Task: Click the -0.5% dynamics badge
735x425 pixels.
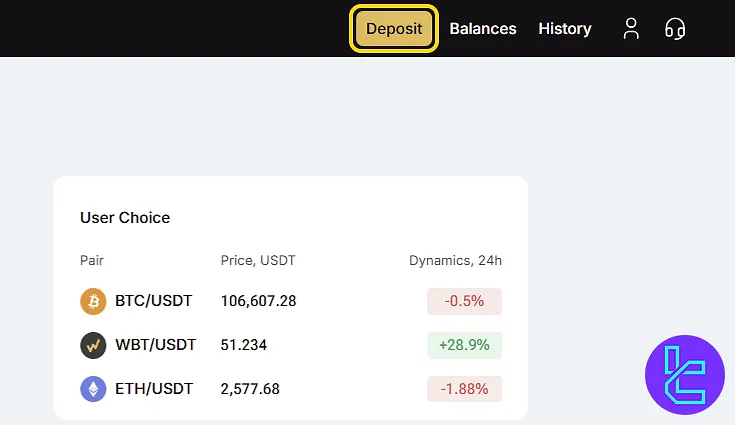Action: point(464,301)
